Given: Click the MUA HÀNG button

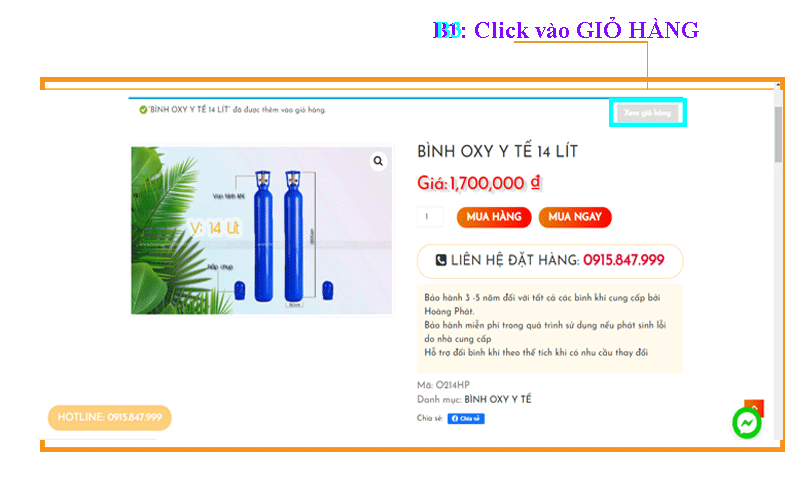Looking at the screenshot, I should pyautogui.click(x=494, y=217).
